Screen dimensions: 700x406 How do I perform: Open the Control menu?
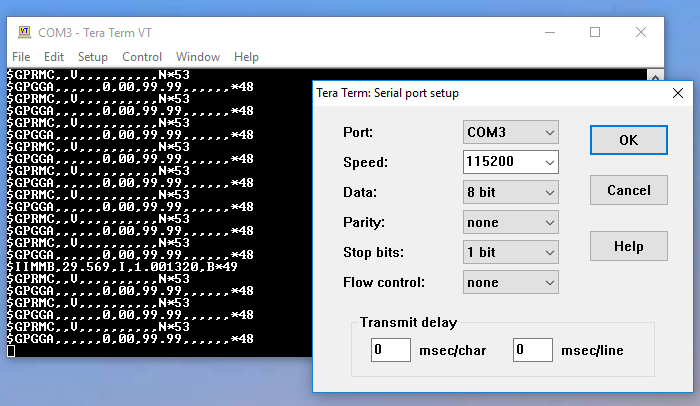(x=142, y=57)
